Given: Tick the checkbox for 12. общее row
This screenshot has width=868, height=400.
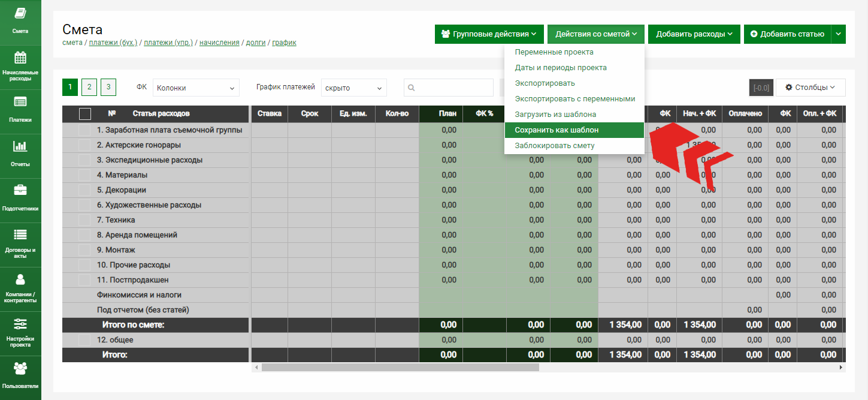Looking at the screenshot, I should click(x=85, y=340).
